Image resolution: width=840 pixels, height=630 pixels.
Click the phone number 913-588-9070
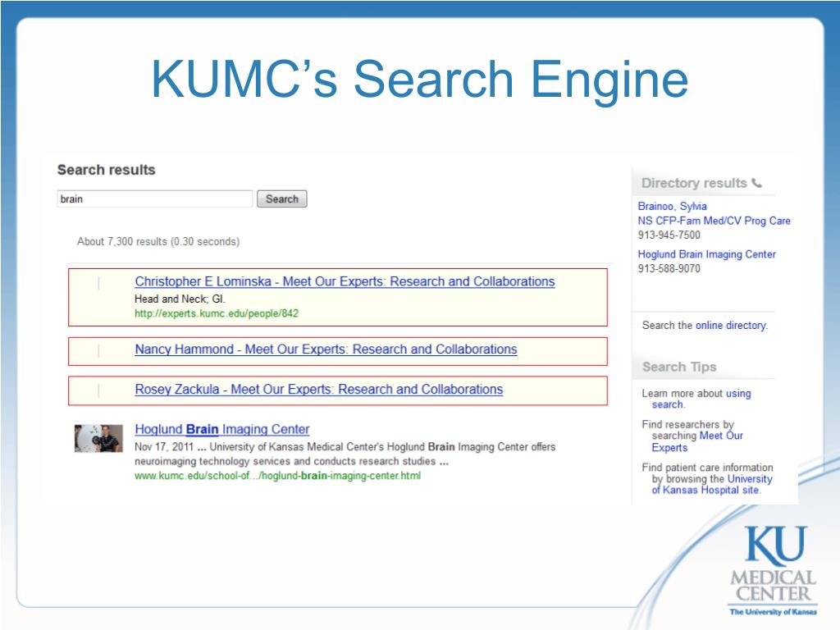click(669, 268)
